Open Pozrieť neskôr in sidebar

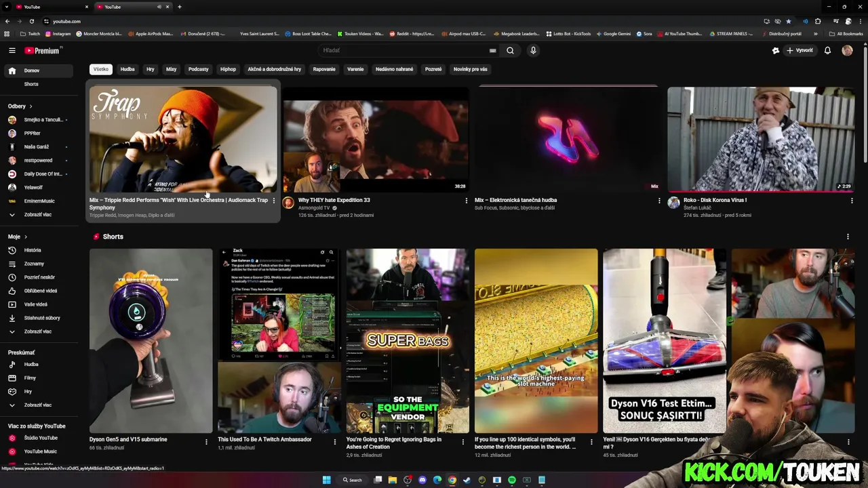(x=39, y=277)
